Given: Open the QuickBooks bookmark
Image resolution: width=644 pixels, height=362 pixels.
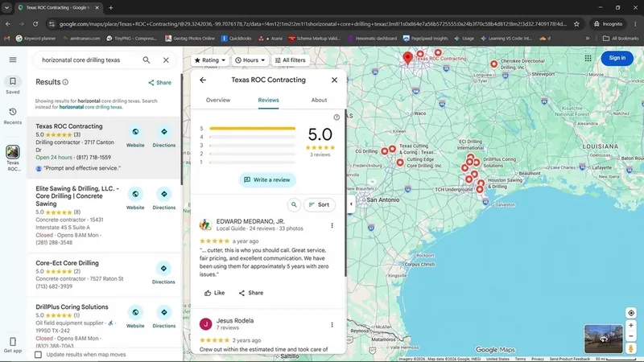Looking at the screenshot, I should [x=236, y=38].
